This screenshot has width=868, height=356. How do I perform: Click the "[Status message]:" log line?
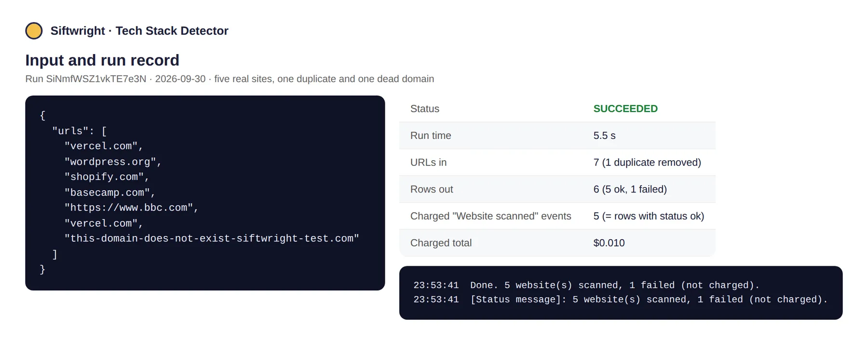coord(621,300)
